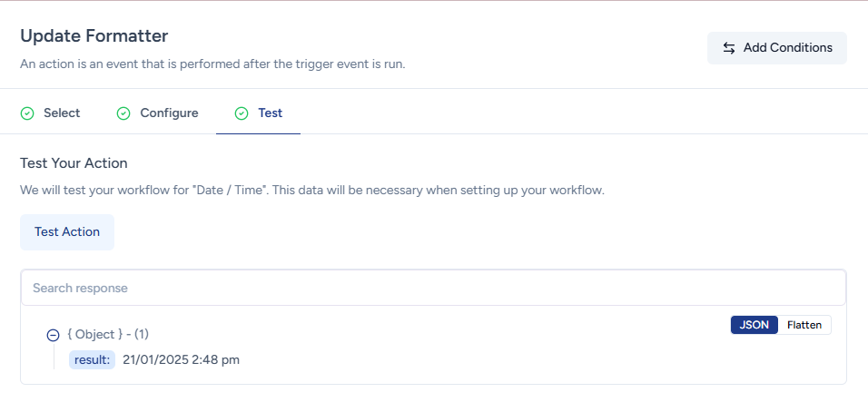Screen dimensions: 868x412
Task: Click the Add Conditions button label
Action: [787, 48]
